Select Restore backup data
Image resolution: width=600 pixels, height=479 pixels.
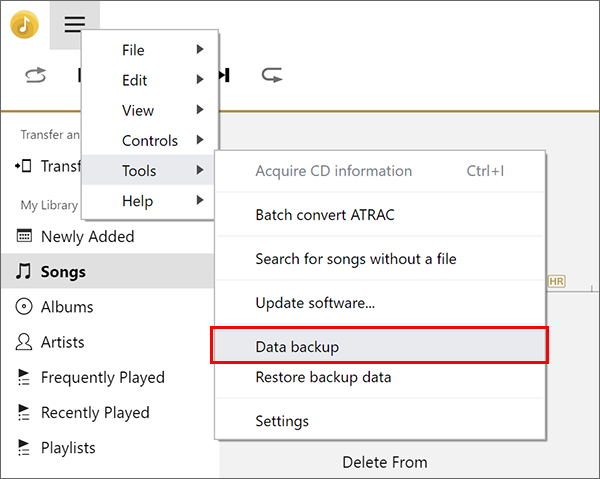pyautogui.click(x=323, y=377)
